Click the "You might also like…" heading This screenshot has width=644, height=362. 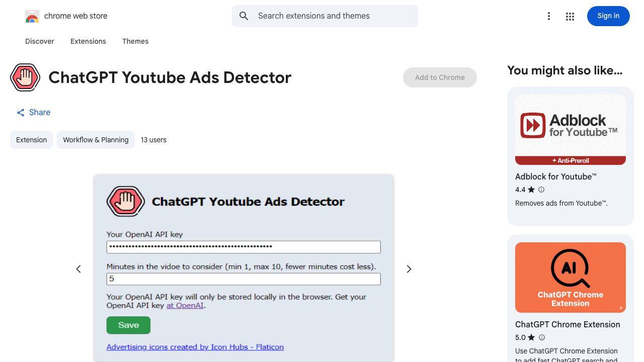point(565,70)
